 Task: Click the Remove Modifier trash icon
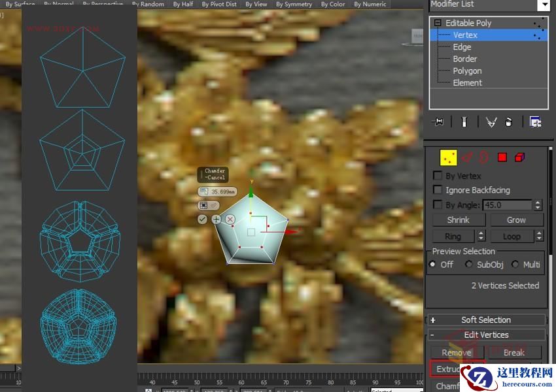pos(510,122)
